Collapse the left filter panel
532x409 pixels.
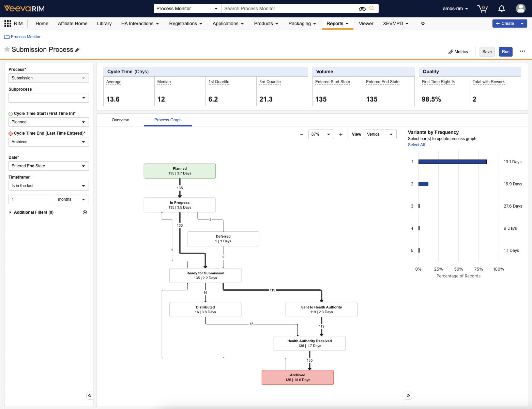(90, 396)
